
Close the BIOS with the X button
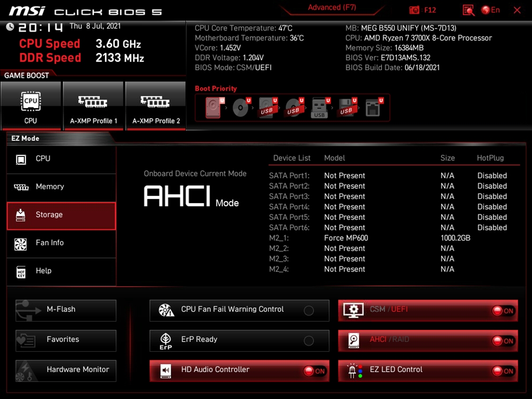pyautogui.click(x=517, y=10)
